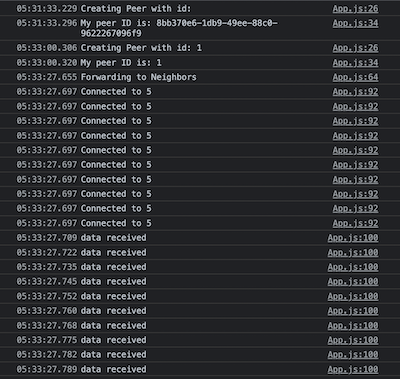Viewport: 400px width, 379px height.
Task: Open App.js:26 link for 'Creating Peer with id: 1'
Action: click(x=355, y=48)
